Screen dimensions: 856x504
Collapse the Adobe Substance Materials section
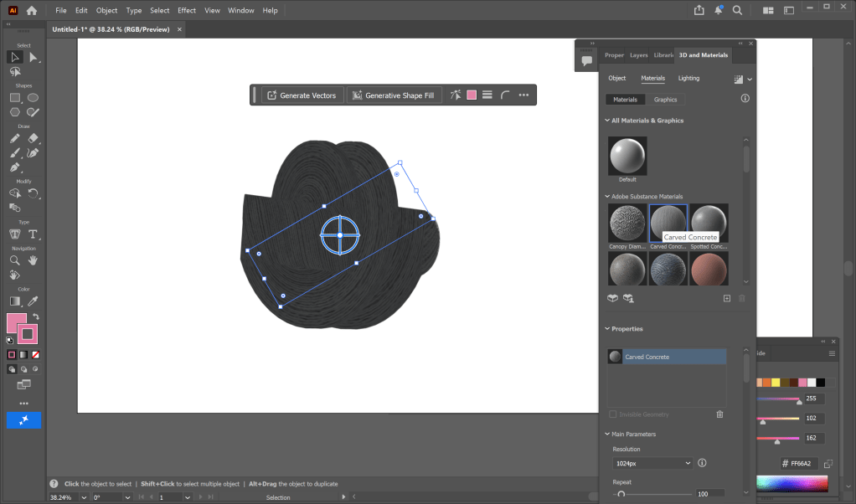[607, 197]
